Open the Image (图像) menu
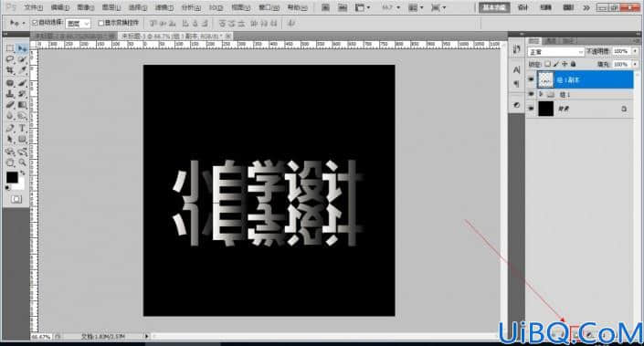Image resolution: width=644 pixels, height=346 pixels. [86, 7]
